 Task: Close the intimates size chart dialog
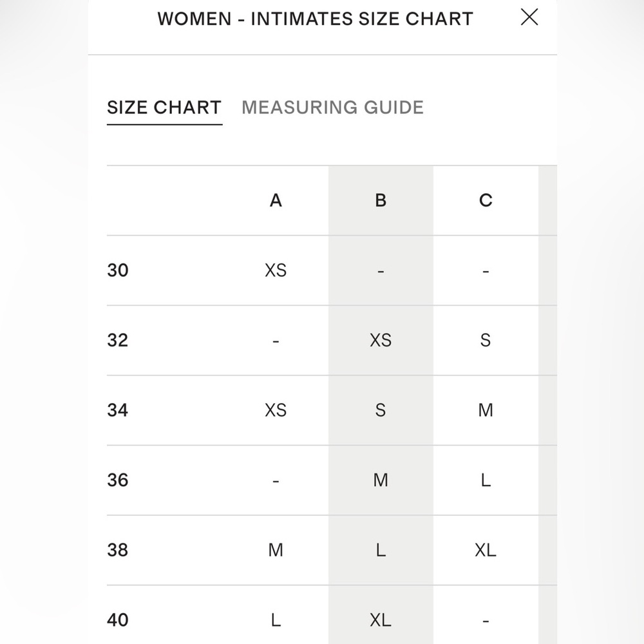(529, 17)
